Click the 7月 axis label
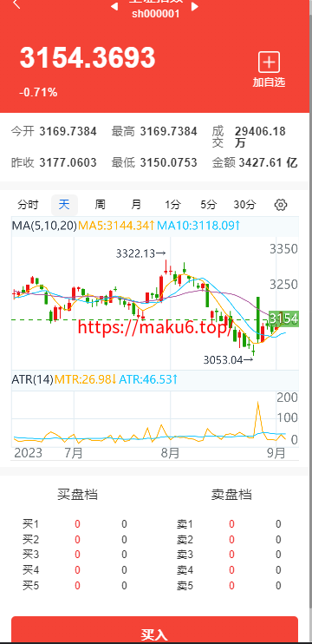This screenshot has height=644, width=312. 74,453
